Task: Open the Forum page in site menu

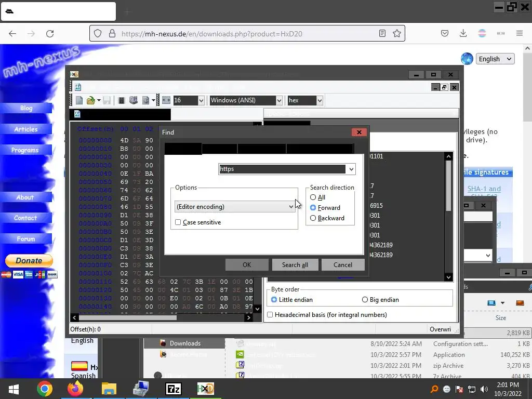Action: tap(26, 239)
